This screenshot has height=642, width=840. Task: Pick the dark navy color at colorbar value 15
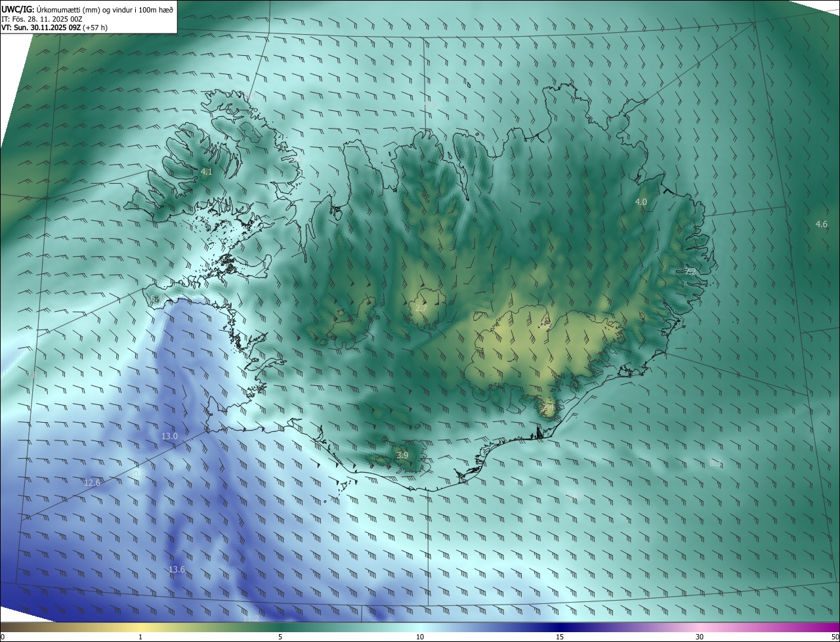click(x=560, y=627)
